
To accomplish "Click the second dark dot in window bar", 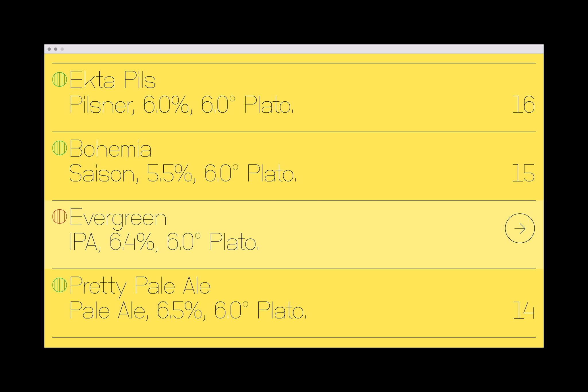I will (x=56, y=49).
